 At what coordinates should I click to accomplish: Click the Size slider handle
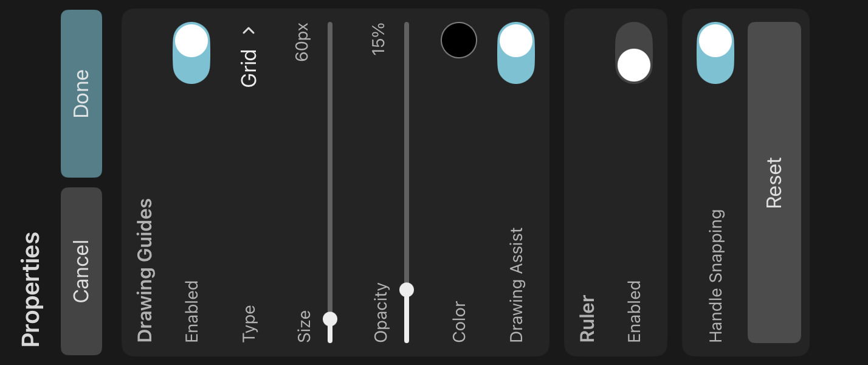pos(330,319)
